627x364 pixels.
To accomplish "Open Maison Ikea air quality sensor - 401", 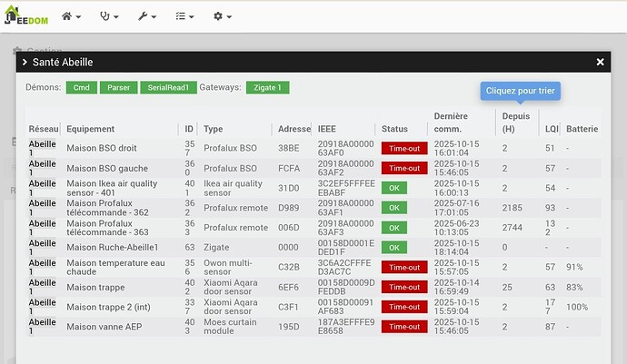I will [112, 188].
